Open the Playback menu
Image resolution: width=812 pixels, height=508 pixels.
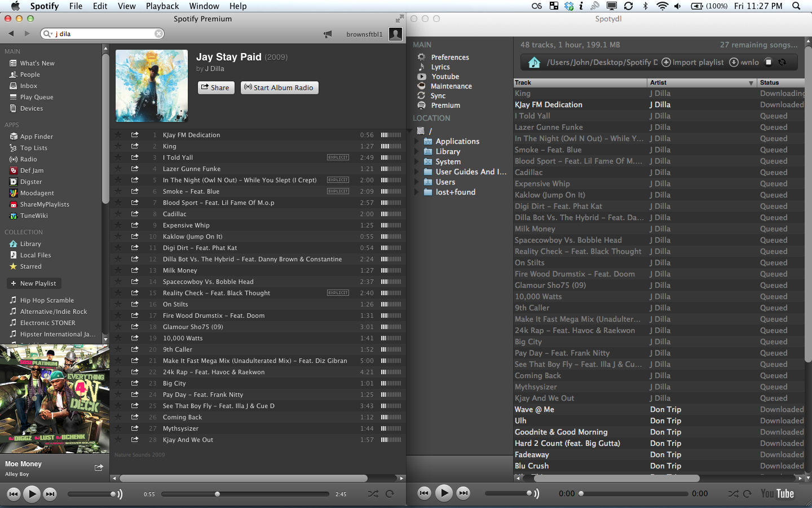pos(162,6)
